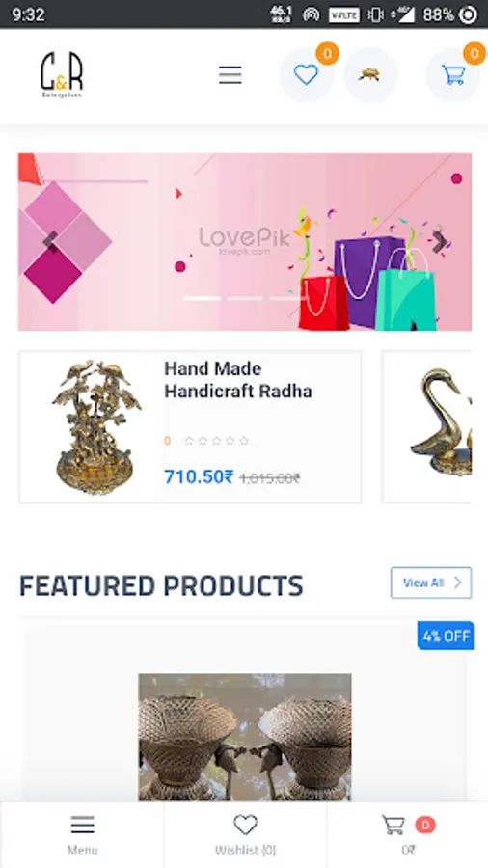Open the Menu tab in the bottom bar
Viewport: 488px width, 868px height.
(82, 835)
